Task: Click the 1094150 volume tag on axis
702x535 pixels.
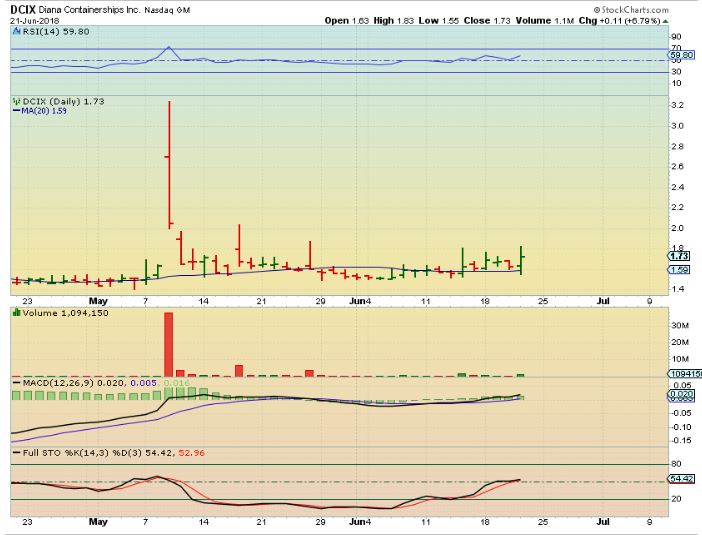Action: (x=685, y=373)
